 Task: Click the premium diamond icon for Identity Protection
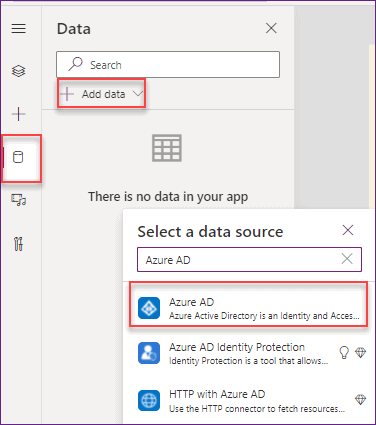pyautogui.click(x=360, y=352)
